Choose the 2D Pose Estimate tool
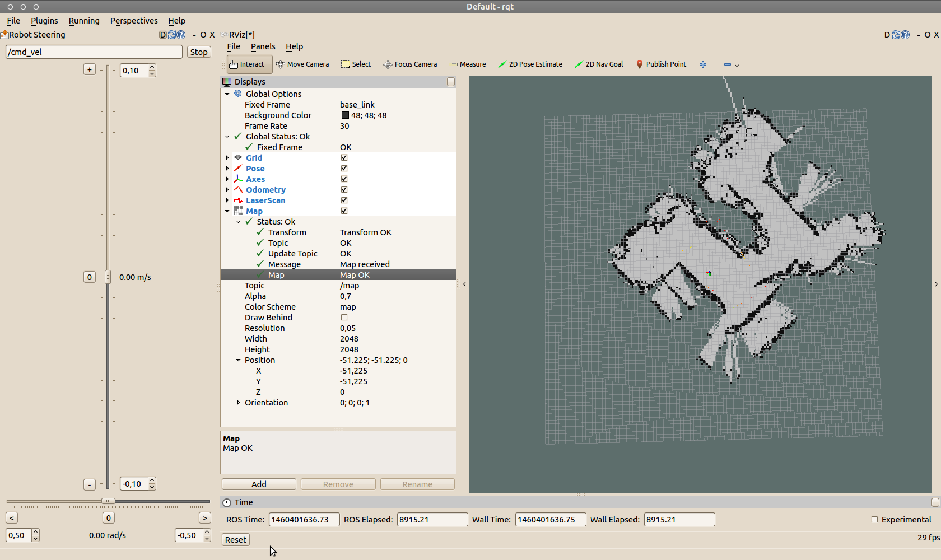Screen dimensions: 941x560 point(530,64)
